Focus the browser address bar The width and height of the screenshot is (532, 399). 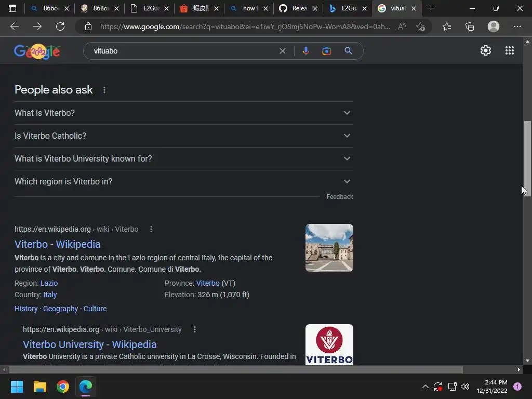[x=245, y=26]
